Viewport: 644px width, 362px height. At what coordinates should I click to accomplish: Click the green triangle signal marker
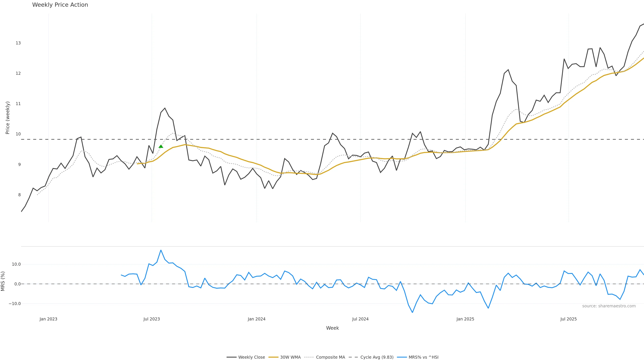pyautogui.click(x=161, y=146)
